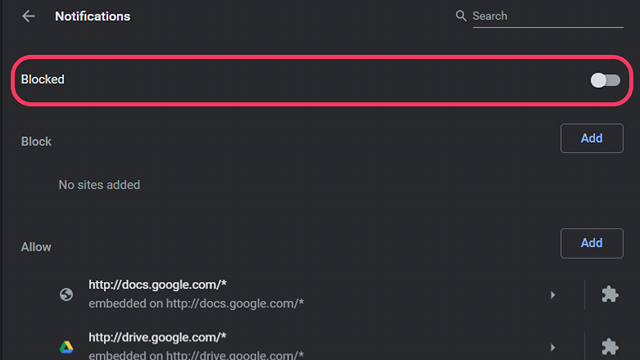The width and height of the screenshot is (640, 360).
Task: Click the Google Drive site icon
Action: pyautogui.click(x=66, y=347)
